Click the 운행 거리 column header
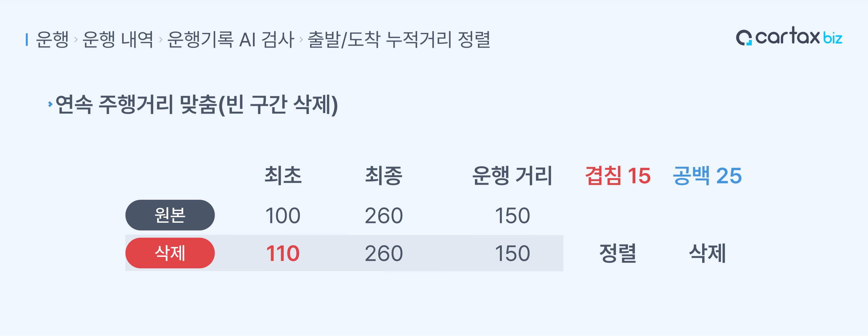Viewport: 868px width, 336px height. (x=512, y=176)
